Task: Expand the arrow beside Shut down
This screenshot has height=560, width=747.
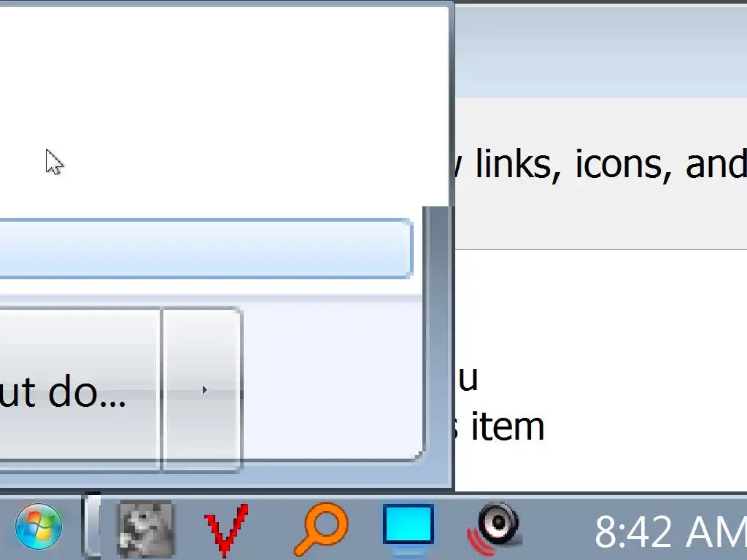Action: 203,389
